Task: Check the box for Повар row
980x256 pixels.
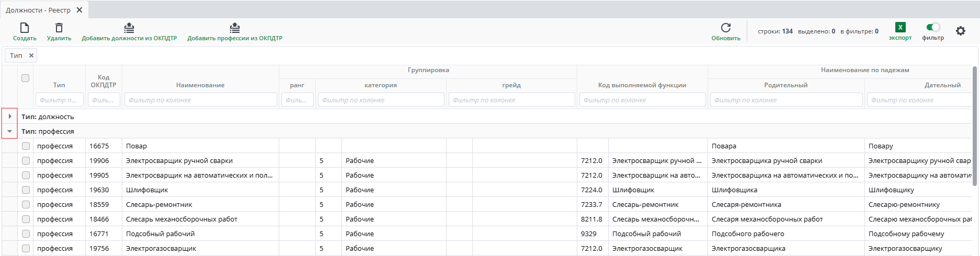Action: pos(26,146)
